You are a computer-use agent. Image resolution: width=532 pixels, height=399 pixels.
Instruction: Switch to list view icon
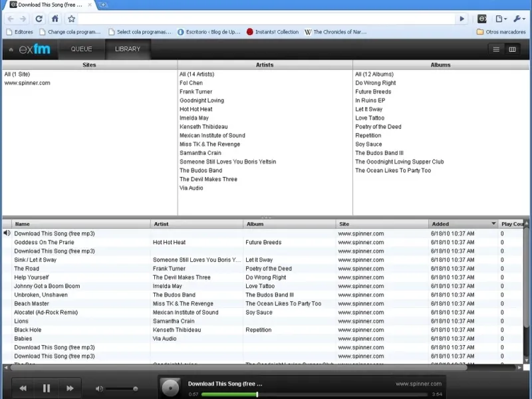click(x=496, y=49)
